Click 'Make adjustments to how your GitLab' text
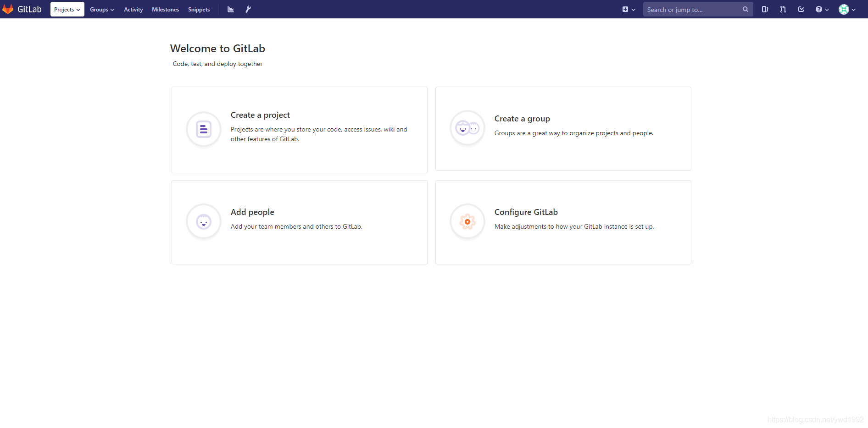868x428 pixels. click(x=574, y=227)
